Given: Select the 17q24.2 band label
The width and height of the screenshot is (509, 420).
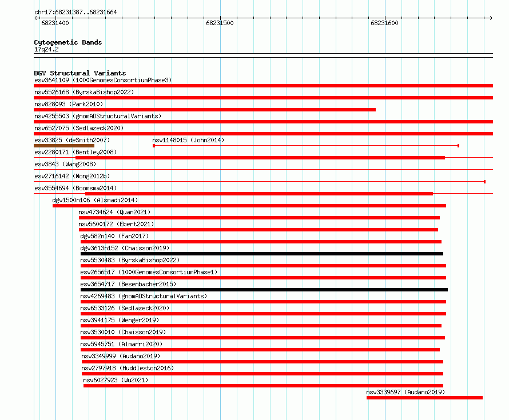Looking at the screenshot, I should [46, 49].
